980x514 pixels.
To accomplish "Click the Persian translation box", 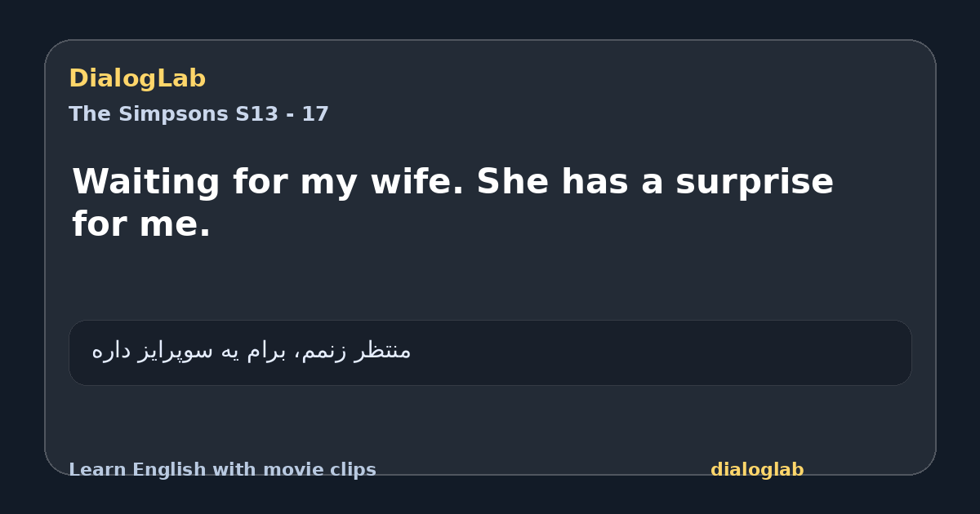I will [490, 352].
